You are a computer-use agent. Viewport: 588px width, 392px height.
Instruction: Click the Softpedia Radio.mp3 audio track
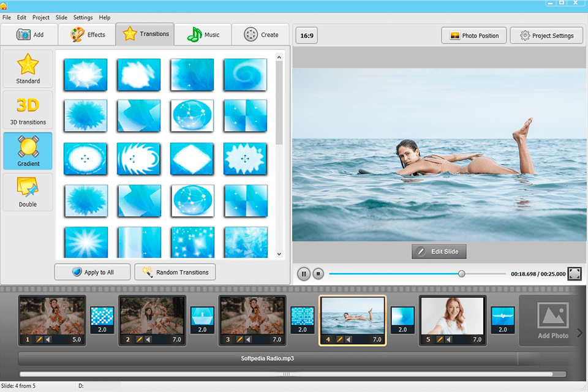coord(268,358)
